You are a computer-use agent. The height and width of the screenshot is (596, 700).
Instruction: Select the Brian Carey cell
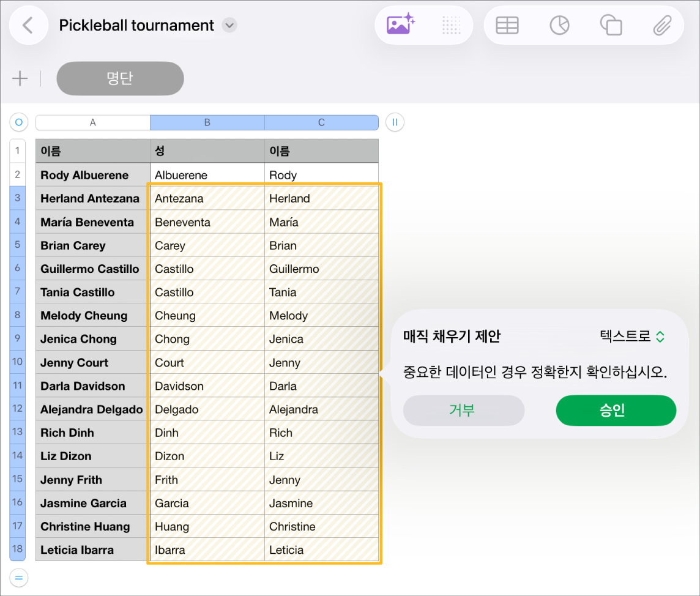click(93, 245)
